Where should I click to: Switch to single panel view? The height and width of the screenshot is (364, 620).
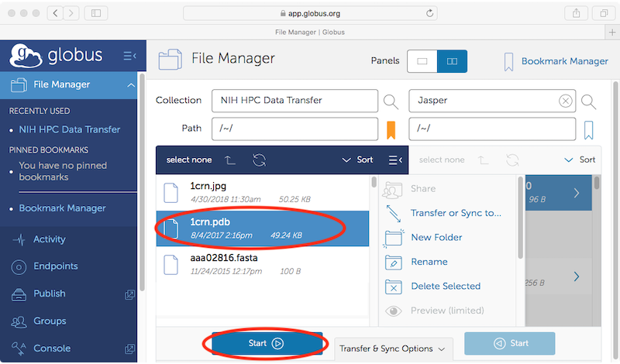pos(422,61)
